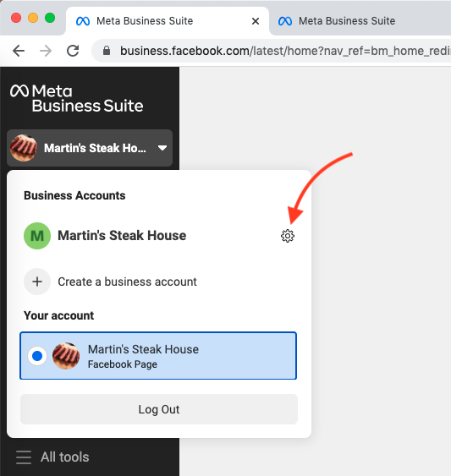Select Martin's Steak House Facebook Page radio button
451x476 pixels.
click(x=37, y=356)
